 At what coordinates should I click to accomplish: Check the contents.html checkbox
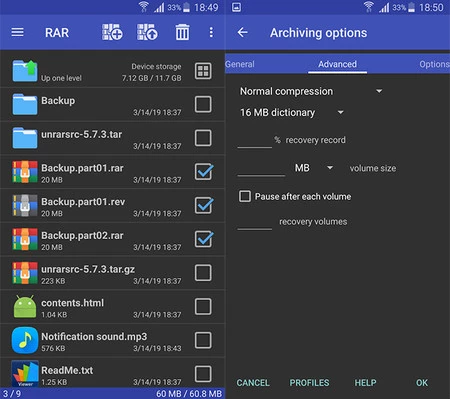203,306
